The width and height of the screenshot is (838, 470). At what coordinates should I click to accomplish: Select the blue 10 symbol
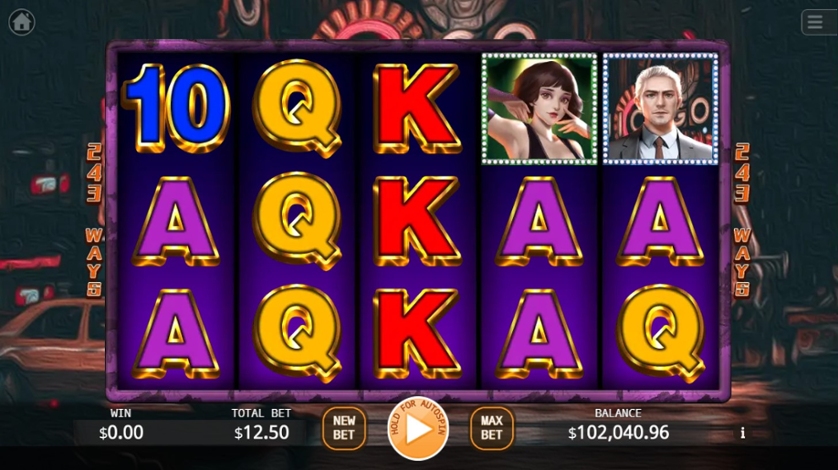[176, 109]
